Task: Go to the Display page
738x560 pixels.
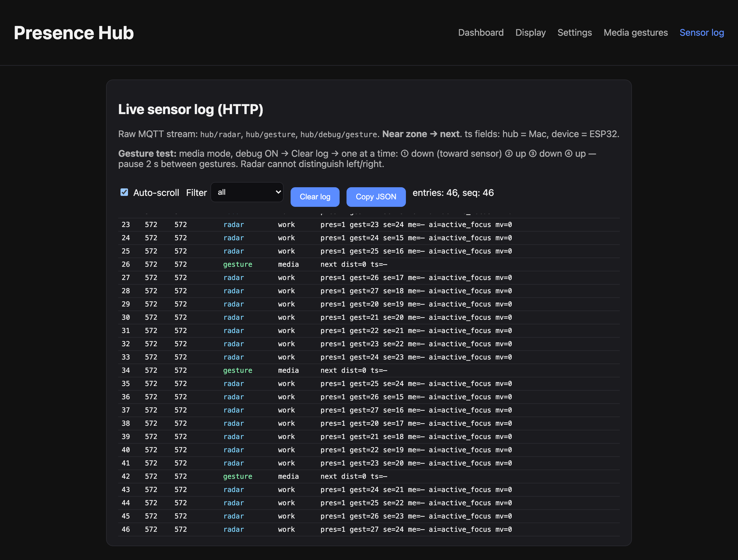Action: (x=530, y=33)
